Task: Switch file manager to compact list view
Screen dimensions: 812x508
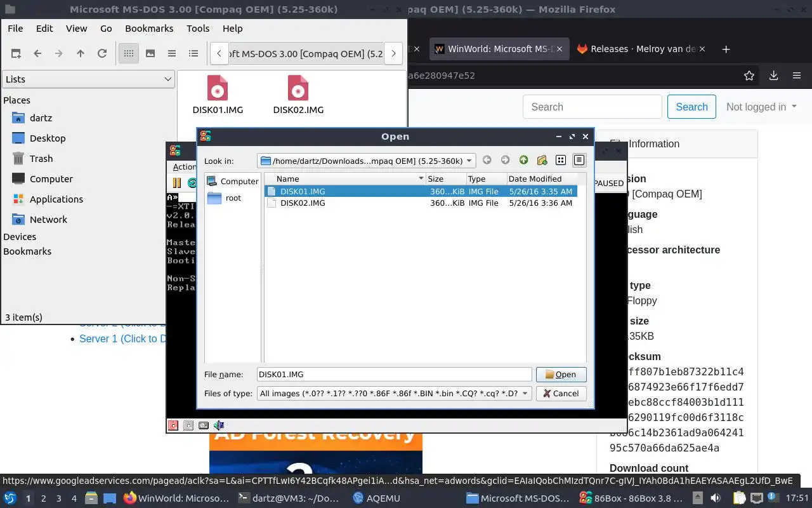Action: pos(172,54)
